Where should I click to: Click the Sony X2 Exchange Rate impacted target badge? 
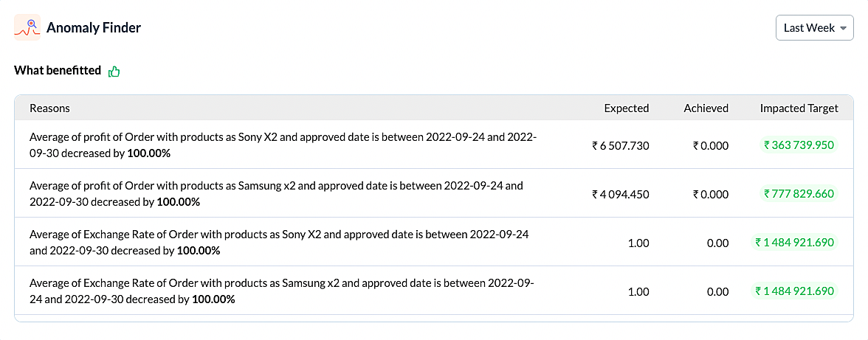point(794,242)
